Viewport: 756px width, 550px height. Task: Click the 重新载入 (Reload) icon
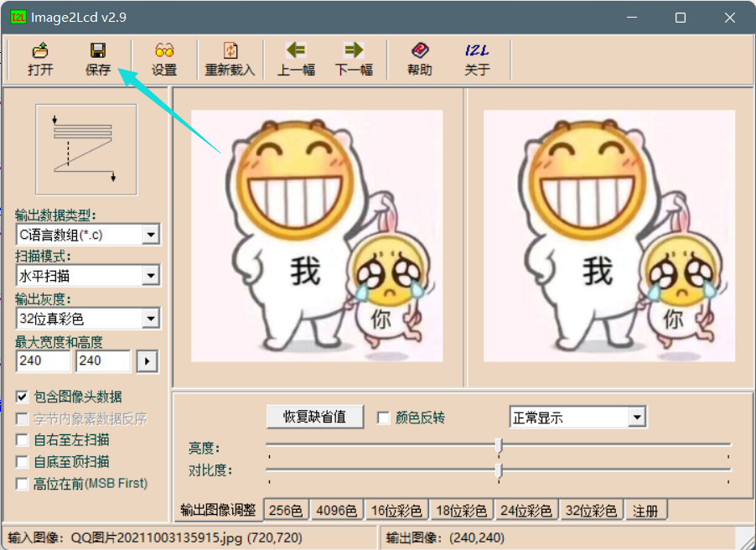(x=230, y=50)
